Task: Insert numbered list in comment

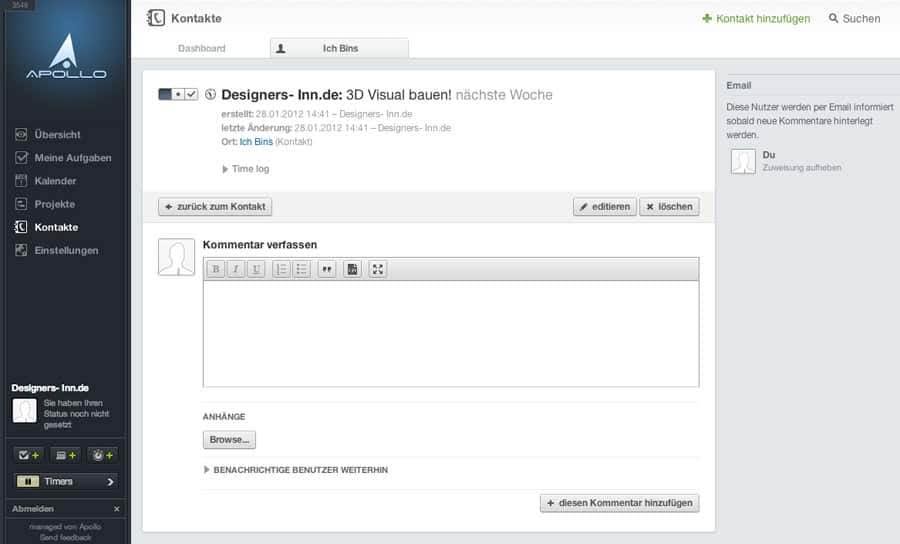Action: tap(281, 269)
